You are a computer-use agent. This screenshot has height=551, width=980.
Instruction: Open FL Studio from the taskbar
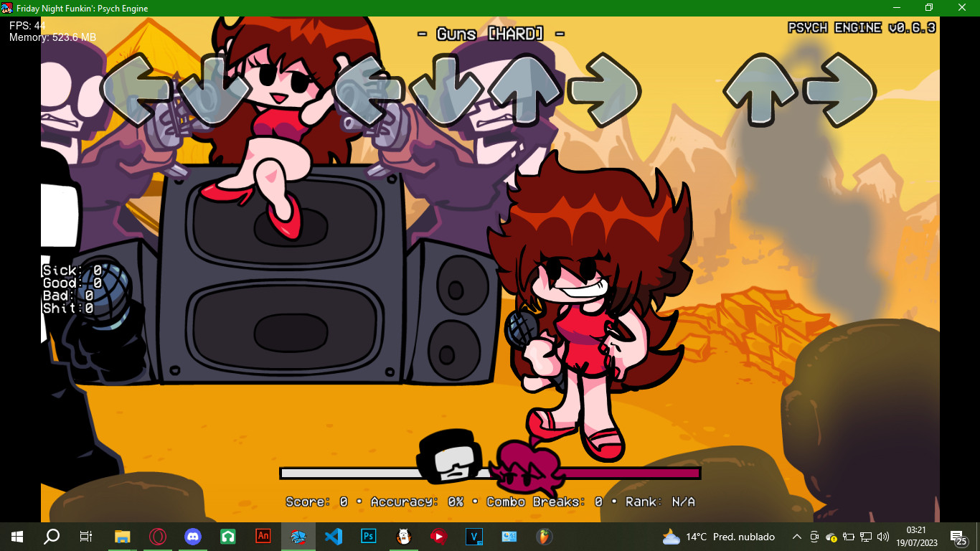(x=544, y=536)
